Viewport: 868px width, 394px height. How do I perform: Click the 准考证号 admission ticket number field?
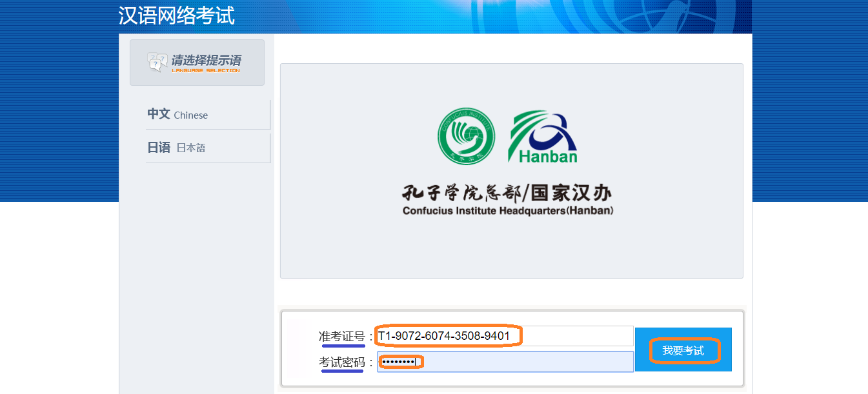505,336
